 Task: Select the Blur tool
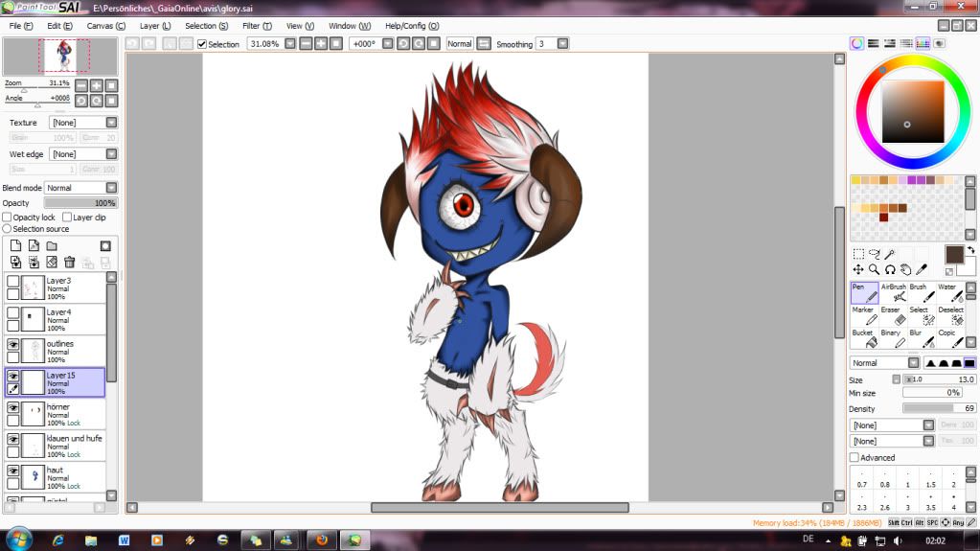click(x=922, y=339)
